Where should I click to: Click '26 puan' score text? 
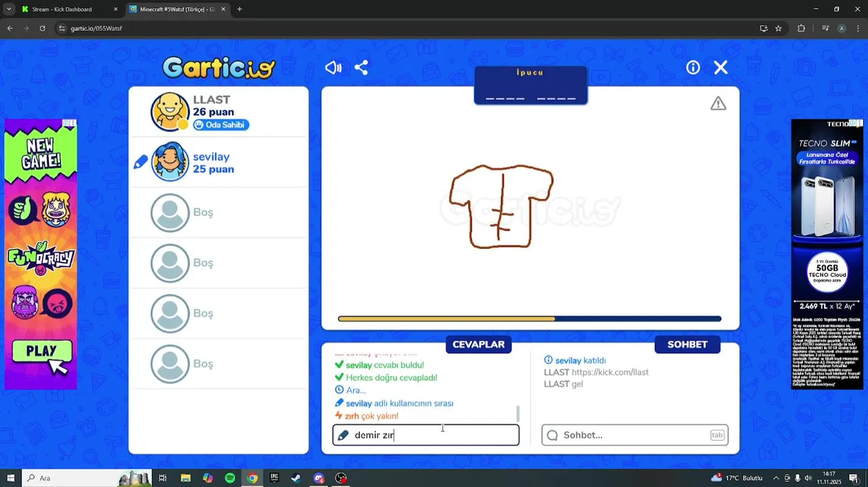[213, 112]
